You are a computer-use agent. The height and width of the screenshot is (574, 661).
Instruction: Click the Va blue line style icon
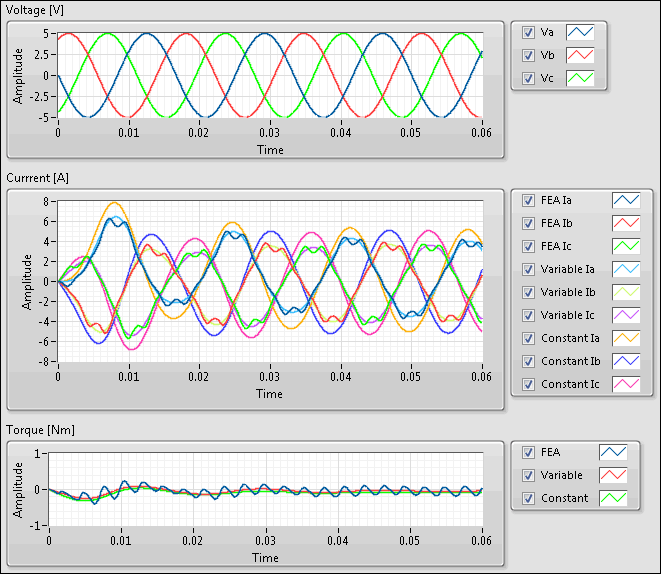[580, 32]
